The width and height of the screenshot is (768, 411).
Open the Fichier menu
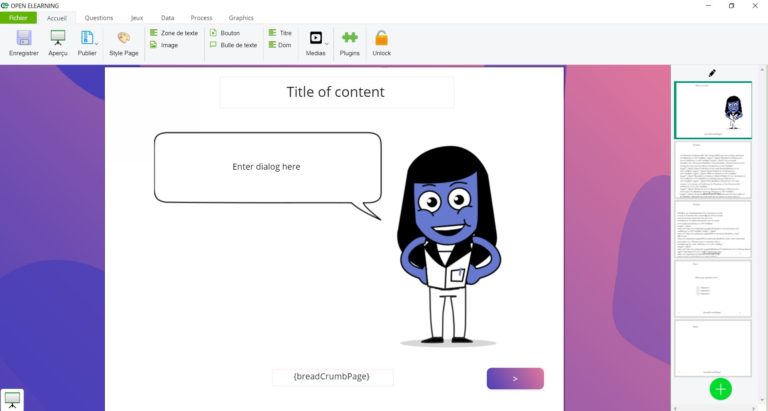(18, 18)
